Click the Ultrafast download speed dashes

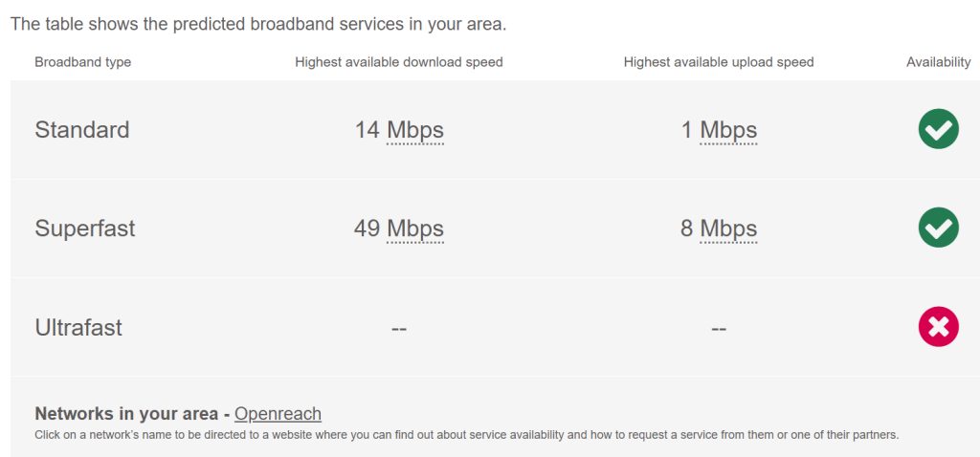399,328
